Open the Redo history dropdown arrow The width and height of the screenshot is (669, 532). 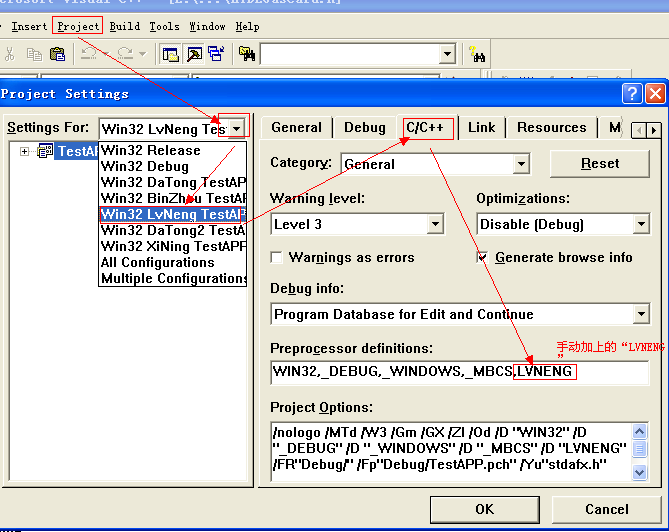click(143, 54)
